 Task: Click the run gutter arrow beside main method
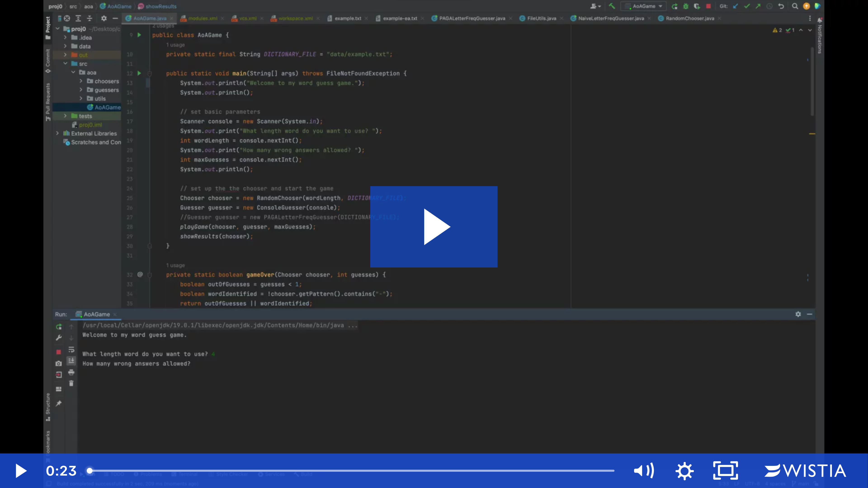(139, 73)
